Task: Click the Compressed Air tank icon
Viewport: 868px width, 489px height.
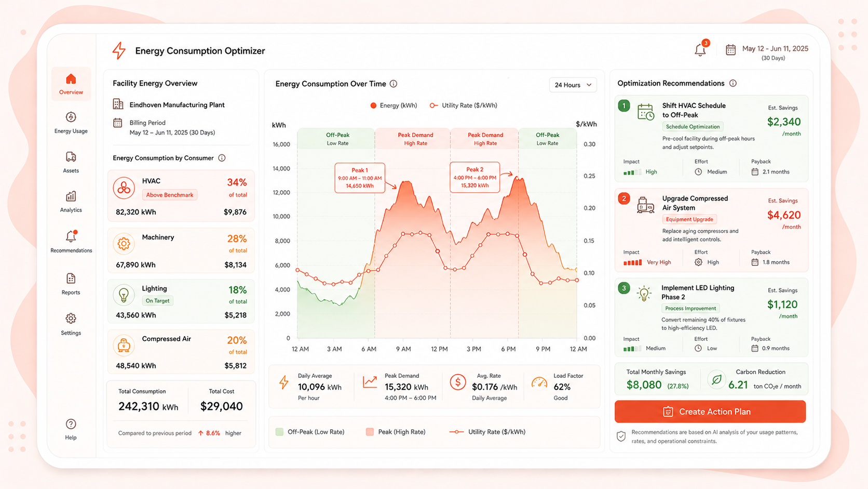Action: pos(124,345)
